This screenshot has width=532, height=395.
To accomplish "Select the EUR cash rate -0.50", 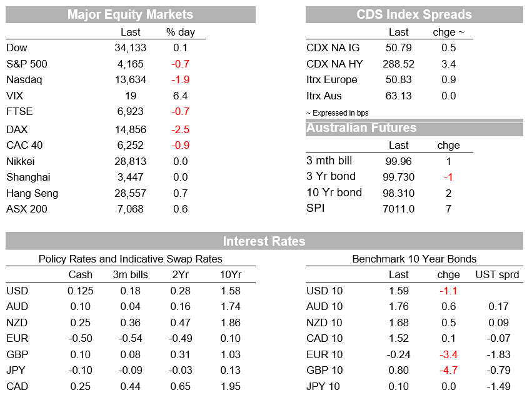I will point(81,338).
